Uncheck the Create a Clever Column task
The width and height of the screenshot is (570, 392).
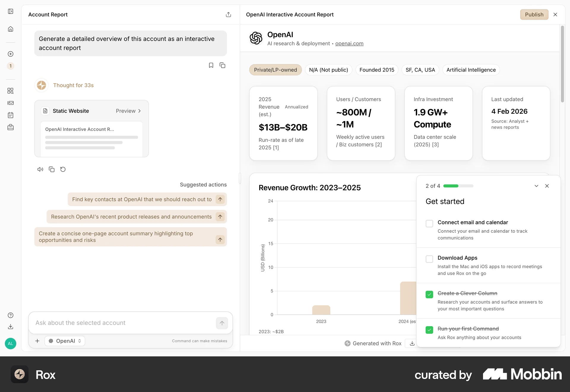coord(429,294)
